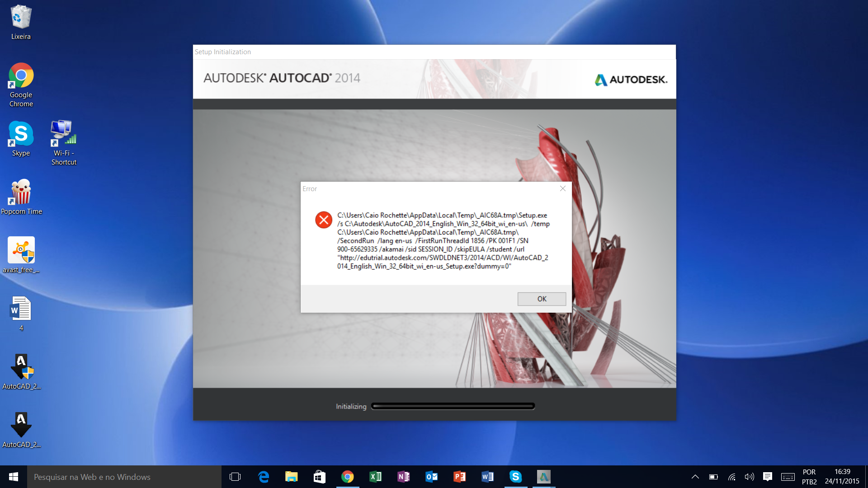This screenshot has height=488, width=868.
Task: Select Word document named 4 on desktop
Action: 21,313
